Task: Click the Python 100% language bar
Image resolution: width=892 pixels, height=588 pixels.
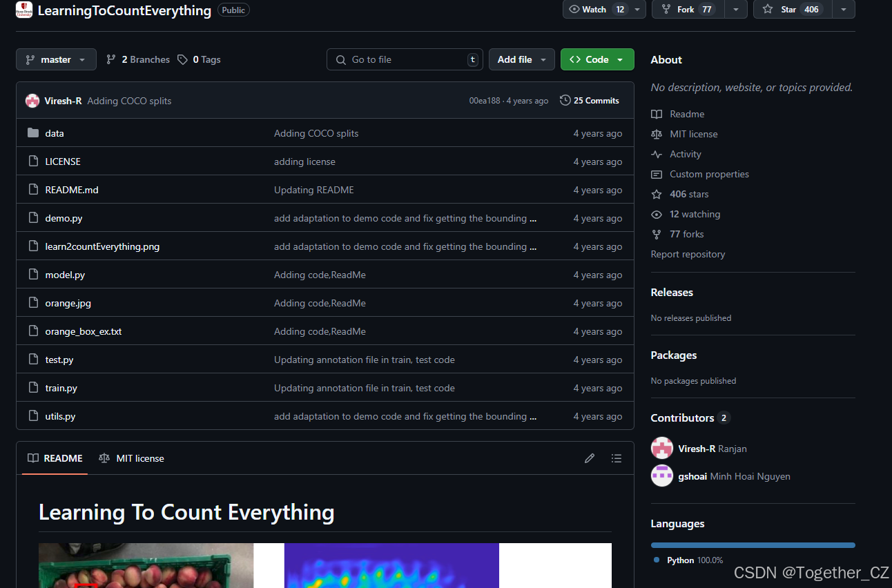Action: pyautogui.click(x=752, y=545)
